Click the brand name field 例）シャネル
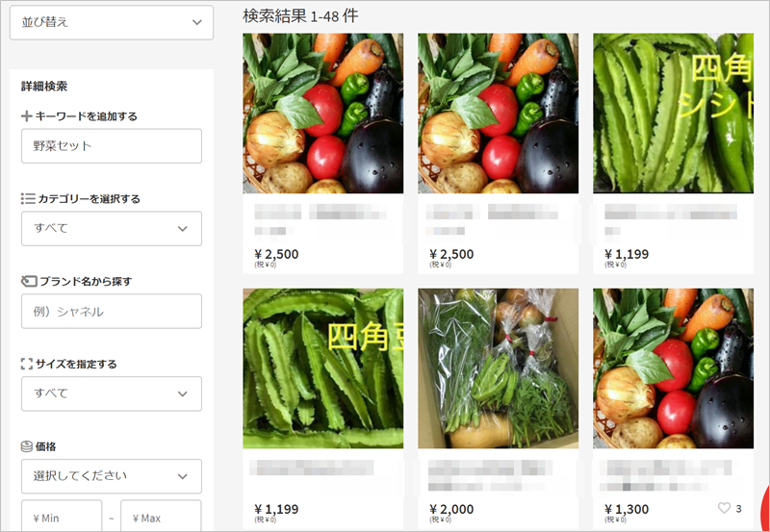The width and height of the screenshot is (770, 532). coord(112,311)
